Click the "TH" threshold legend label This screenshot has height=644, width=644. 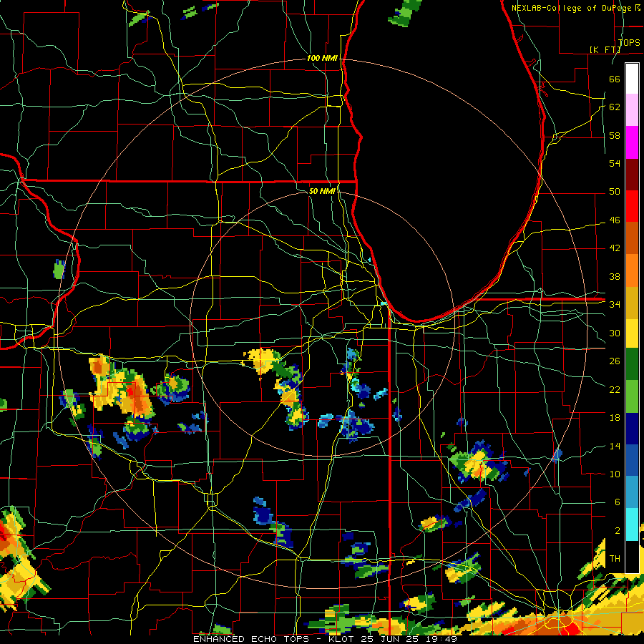point(615,558)
